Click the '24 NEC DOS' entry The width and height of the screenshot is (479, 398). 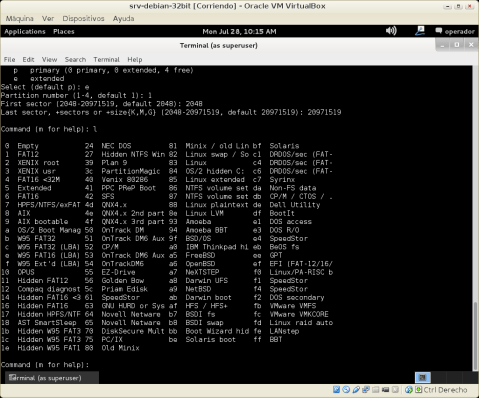(x=108, y=146)
